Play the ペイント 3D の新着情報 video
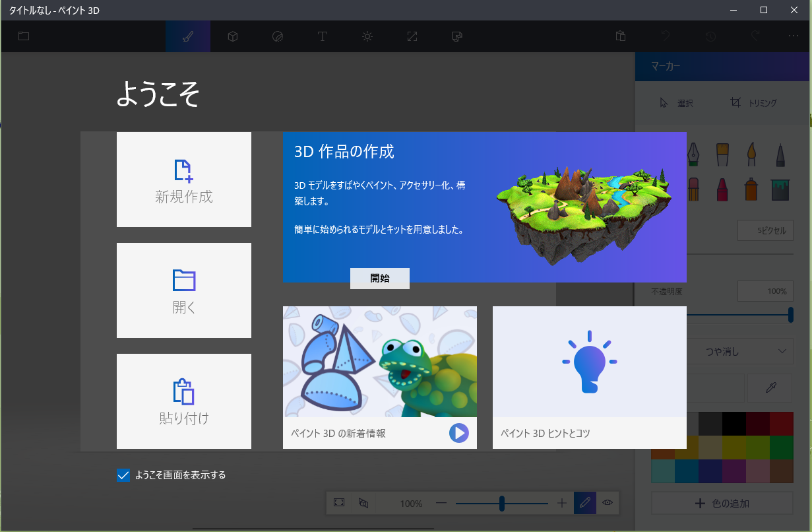This screenshot has width=812, height=532. click(x=459, y=433)
